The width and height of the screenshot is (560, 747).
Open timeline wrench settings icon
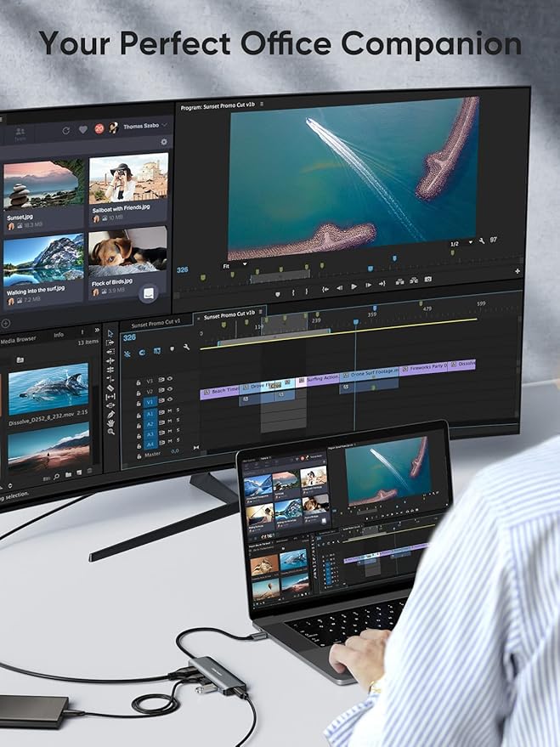(186, 348)
